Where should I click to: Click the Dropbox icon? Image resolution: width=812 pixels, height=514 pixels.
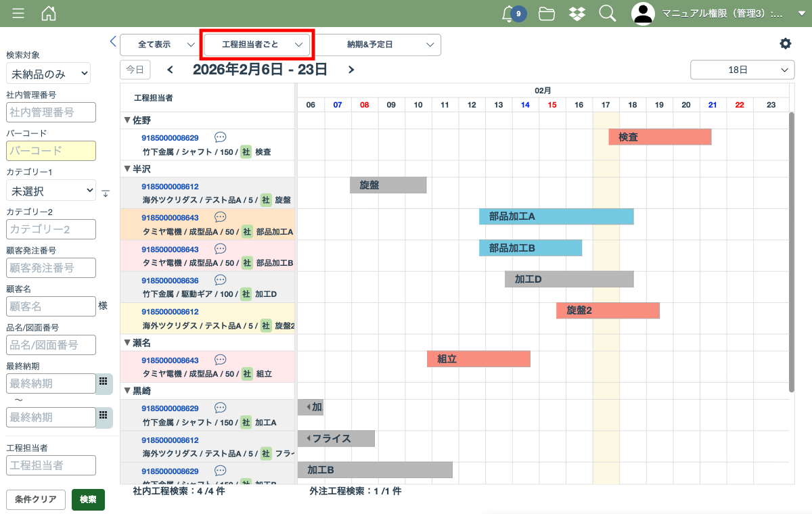[x=577, y=14]
